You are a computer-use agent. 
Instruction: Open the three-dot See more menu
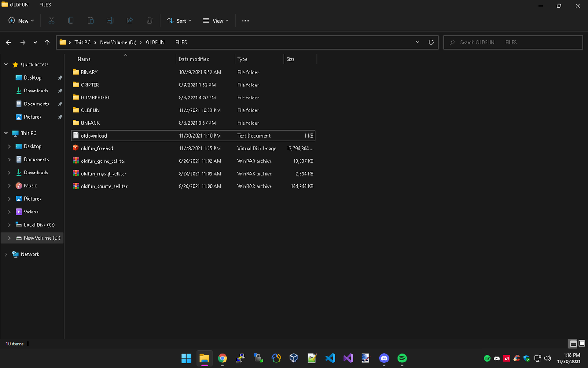[245, 21]
